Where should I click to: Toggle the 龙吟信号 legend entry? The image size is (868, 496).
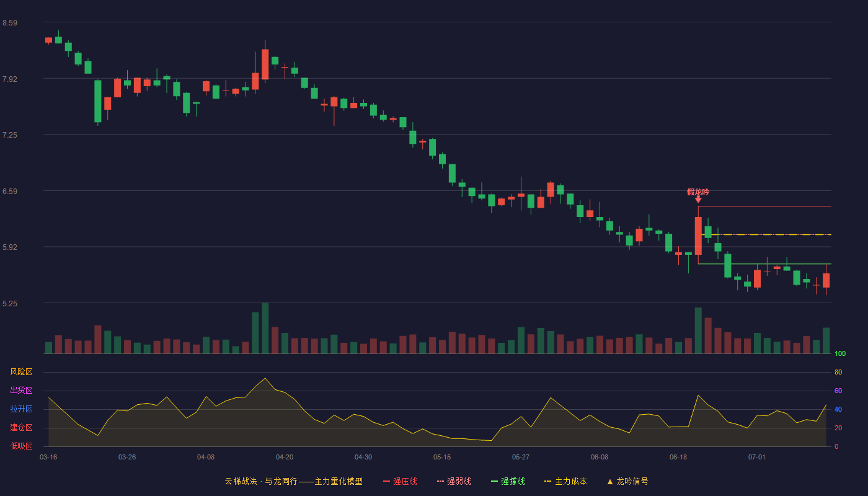627,481
